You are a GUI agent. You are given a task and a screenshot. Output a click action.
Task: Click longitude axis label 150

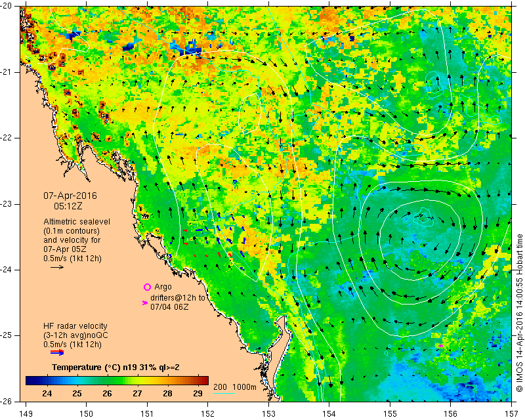point(87,413)
